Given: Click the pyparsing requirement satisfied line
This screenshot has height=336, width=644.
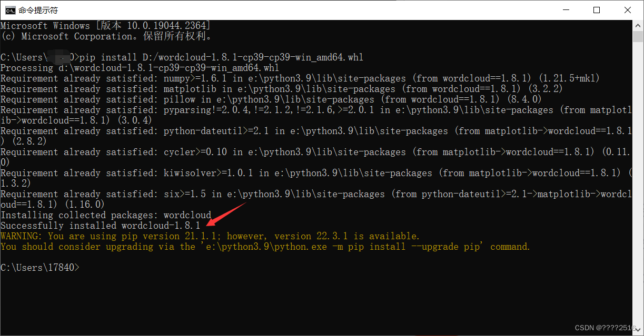Looking at the screenshot, I should coord(316,115).
